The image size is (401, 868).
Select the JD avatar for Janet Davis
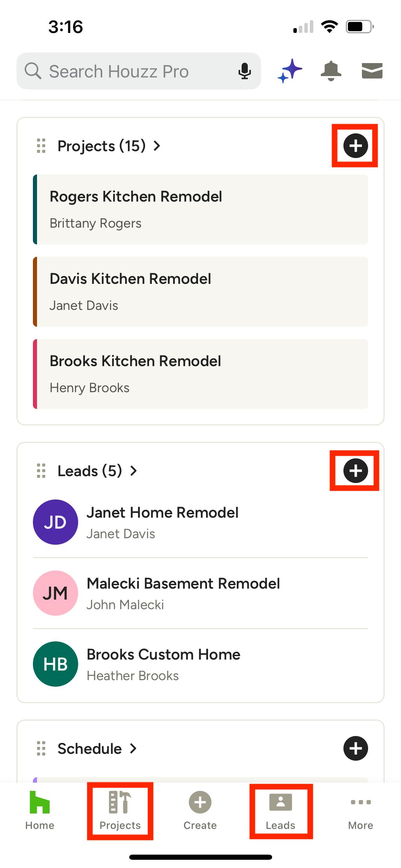click(x=55, y=522)
